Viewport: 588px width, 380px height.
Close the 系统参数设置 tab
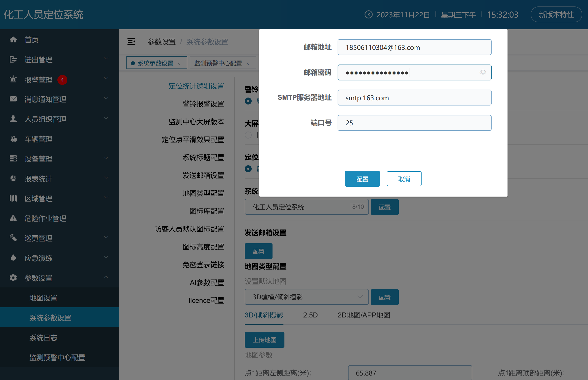click(x=179, y=64)
